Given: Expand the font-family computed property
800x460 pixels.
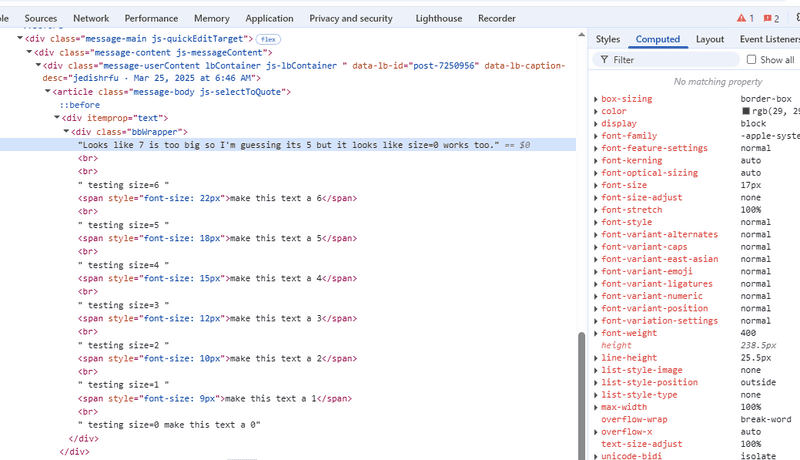Looking at the screenshot, I should (595, 136).
